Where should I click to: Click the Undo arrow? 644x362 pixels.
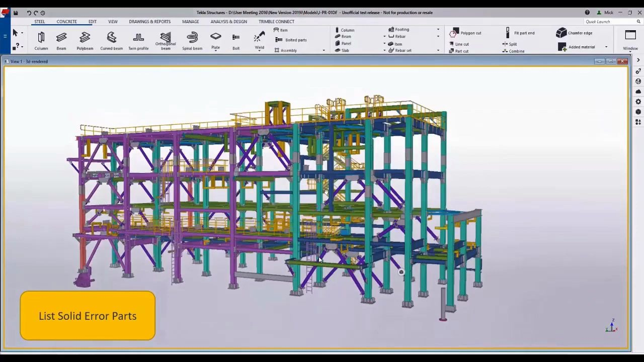click(29, 13)
